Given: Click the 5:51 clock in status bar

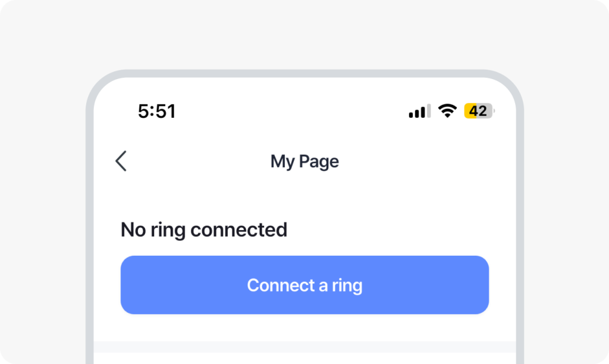Looking at the screenshot, I should click(156, 111).
